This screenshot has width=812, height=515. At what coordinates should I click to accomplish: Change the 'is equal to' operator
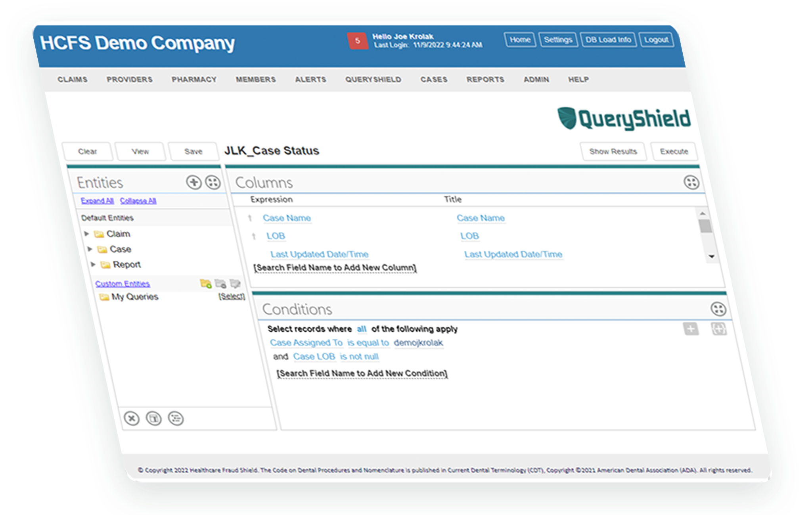pos(368,342)
